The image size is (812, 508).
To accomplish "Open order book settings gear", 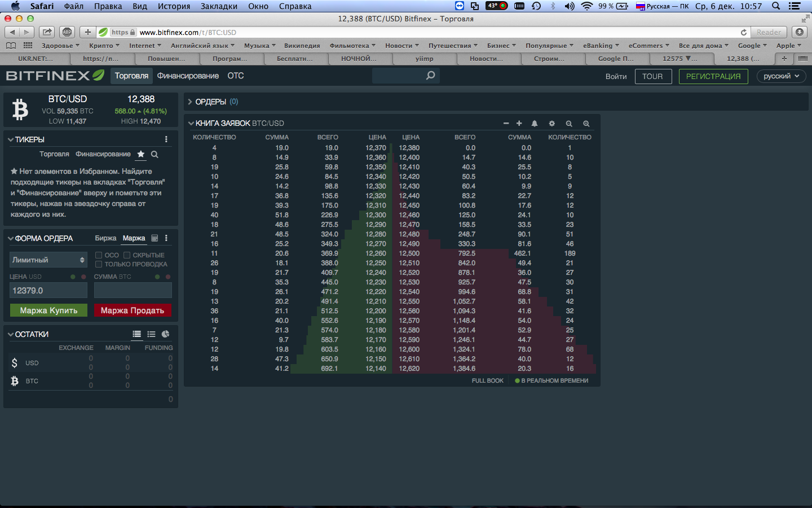I will (551, 124).
